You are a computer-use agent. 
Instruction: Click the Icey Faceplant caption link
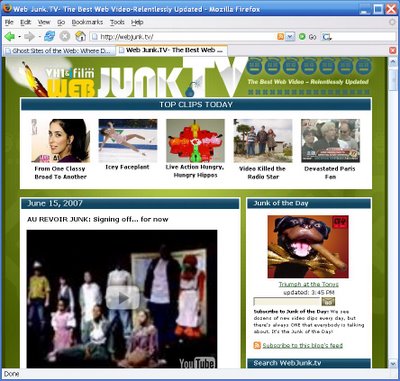tap(127, 167)
